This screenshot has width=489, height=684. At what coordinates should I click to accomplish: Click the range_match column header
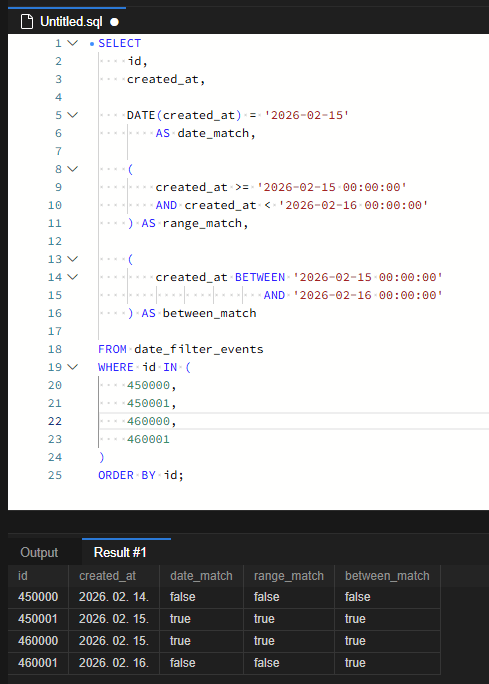(x=289, y=576)
